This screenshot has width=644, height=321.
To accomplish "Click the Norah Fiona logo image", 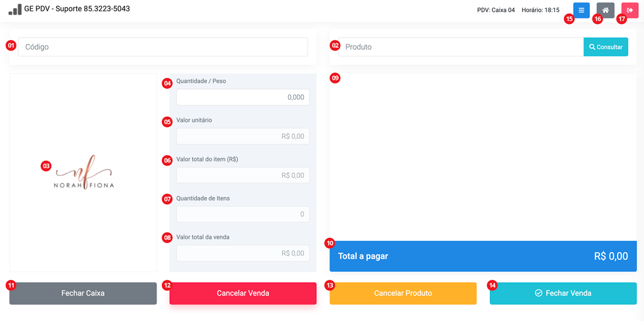I will [84, 173].
